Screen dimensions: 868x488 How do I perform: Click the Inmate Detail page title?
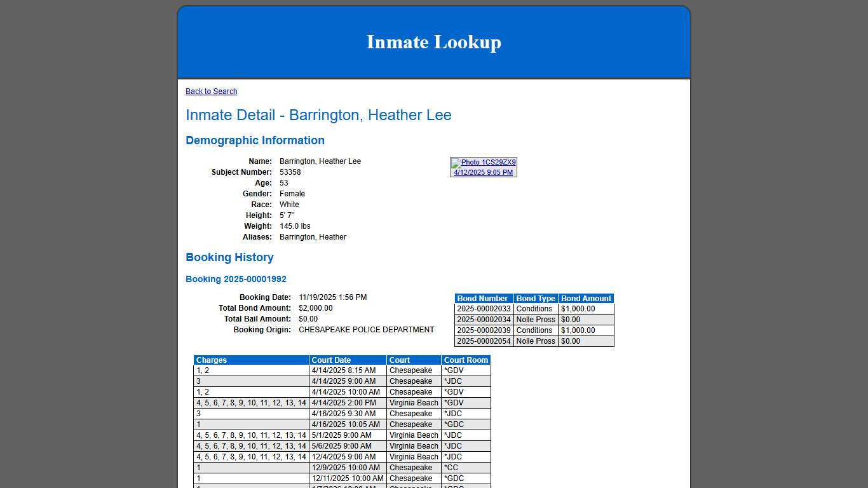coord(318,115)
